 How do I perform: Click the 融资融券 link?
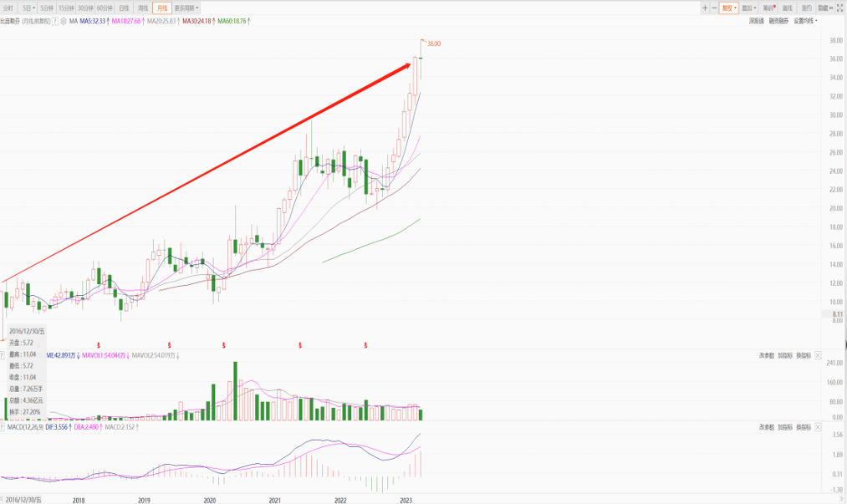coord(779,21)
